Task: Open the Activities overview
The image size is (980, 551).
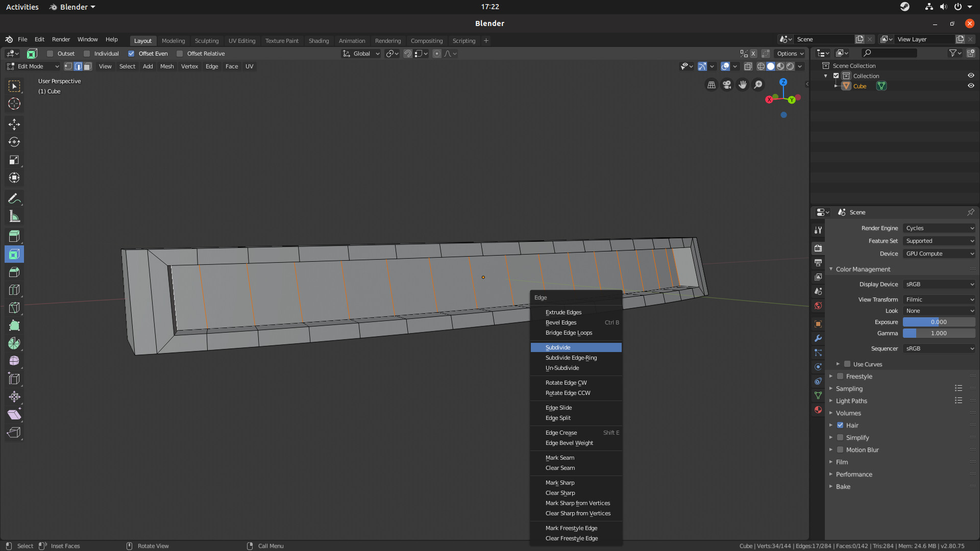Action: (x=22, y=7)
